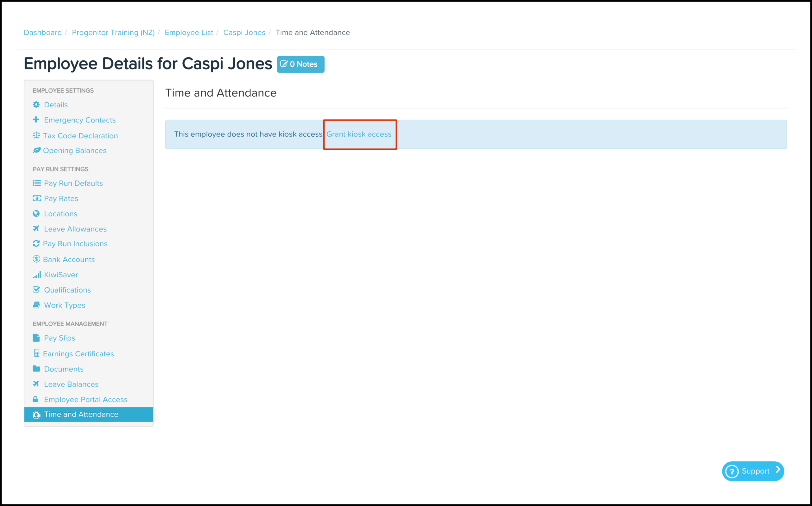Click the bar chart icon for KiwiSaver
Screen dimensions: 812x506
[x=36, y=275]
